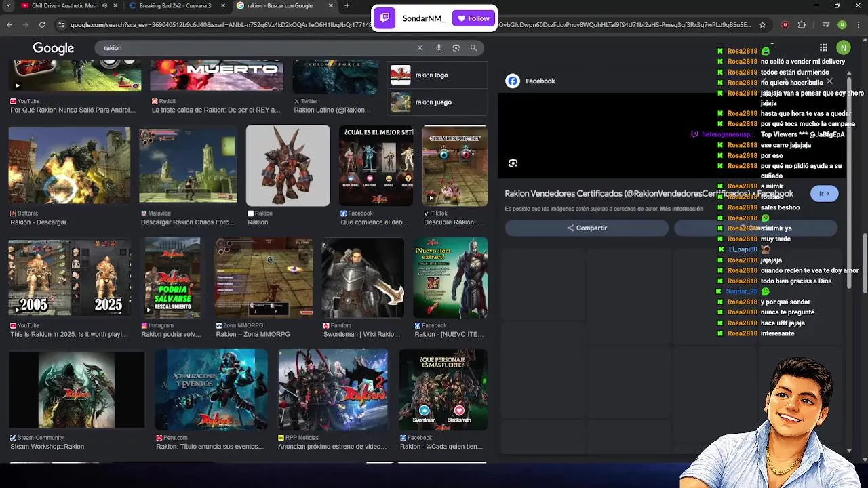
Task: Click chat message "interesante"
Action: click(x=777, y=333)
